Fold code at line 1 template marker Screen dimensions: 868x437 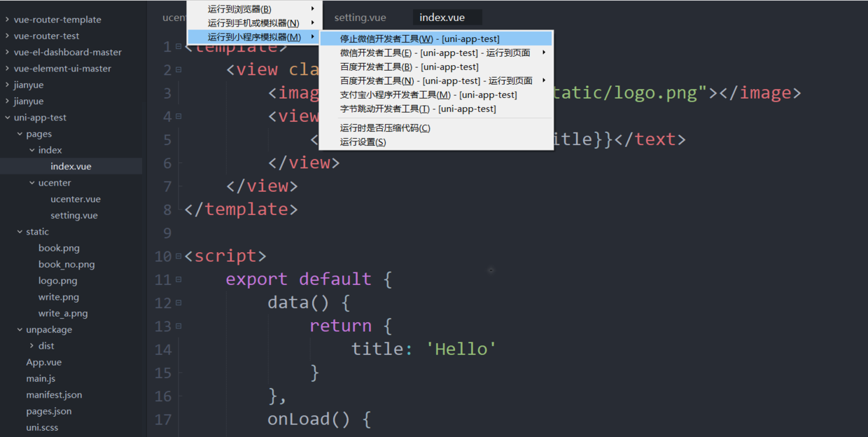tap(178, 46)
